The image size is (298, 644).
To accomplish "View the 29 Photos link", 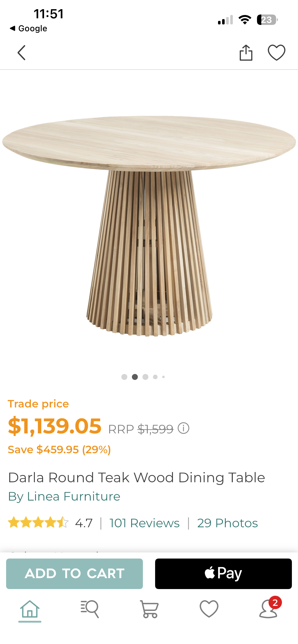I will pyautogui.click(x=227, y=523).
